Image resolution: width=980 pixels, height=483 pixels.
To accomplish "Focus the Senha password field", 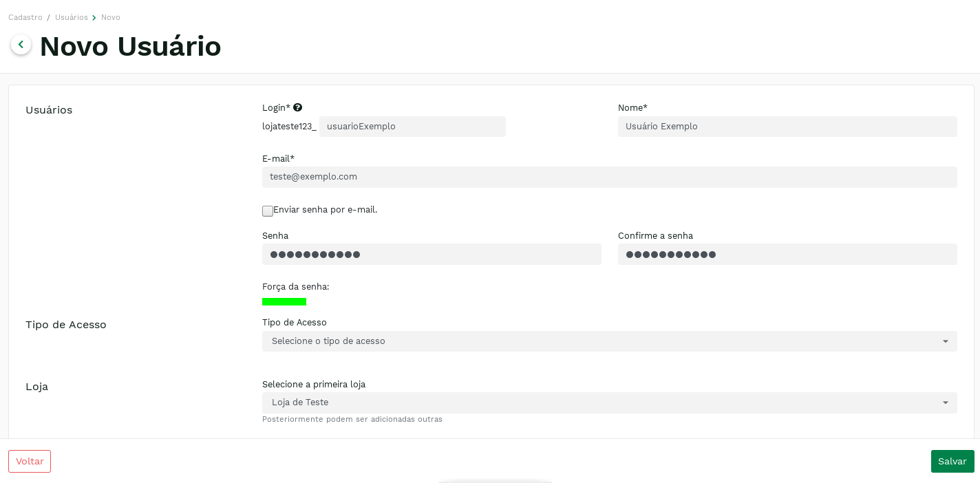I will [x=432, y=254].
